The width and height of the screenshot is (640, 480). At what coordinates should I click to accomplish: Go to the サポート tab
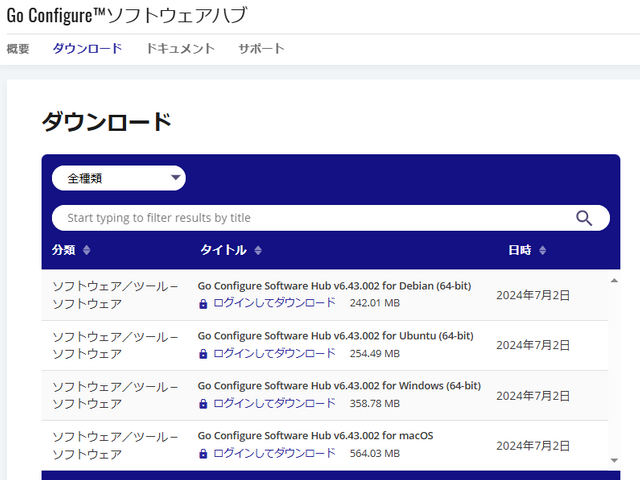pos(261,49)
